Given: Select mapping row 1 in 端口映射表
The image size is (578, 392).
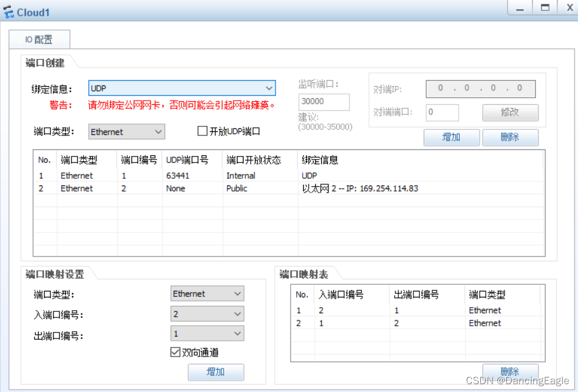Looking at the screenshot, I should click(x=417, y=310).
